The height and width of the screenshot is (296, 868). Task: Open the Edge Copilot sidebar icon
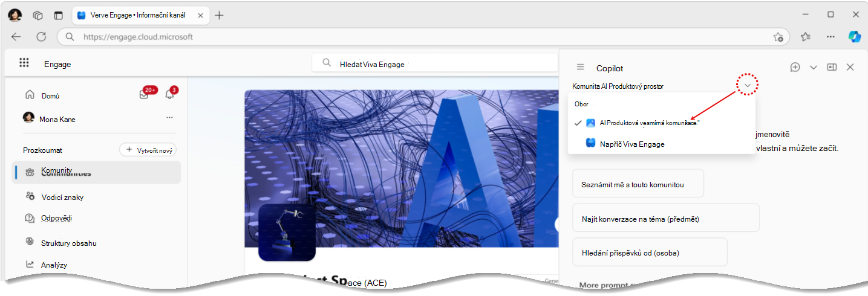click(x=854, y=37)
